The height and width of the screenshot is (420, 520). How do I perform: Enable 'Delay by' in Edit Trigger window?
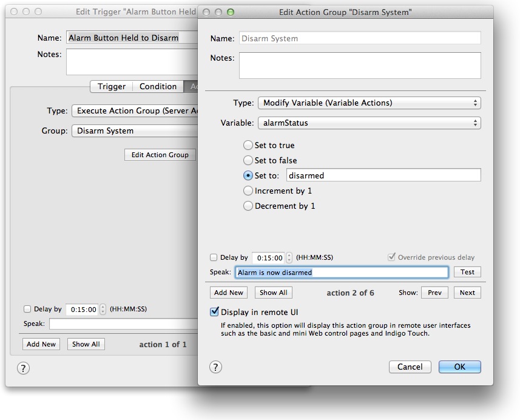click(27, 309)
